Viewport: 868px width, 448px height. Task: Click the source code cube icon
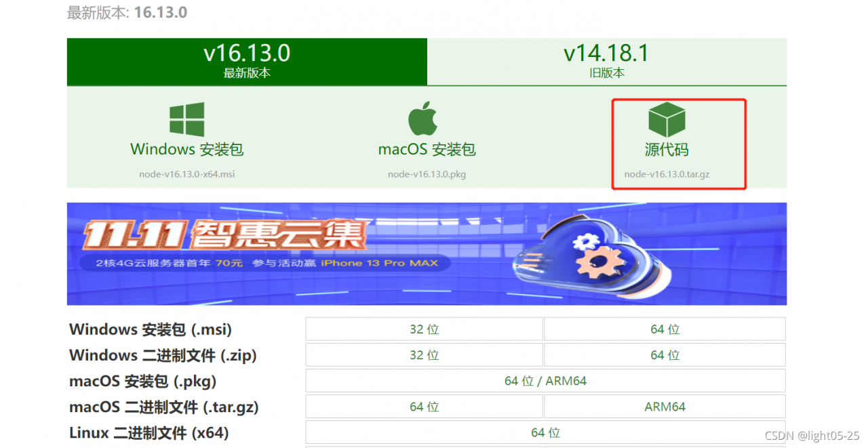coord(667,119)
